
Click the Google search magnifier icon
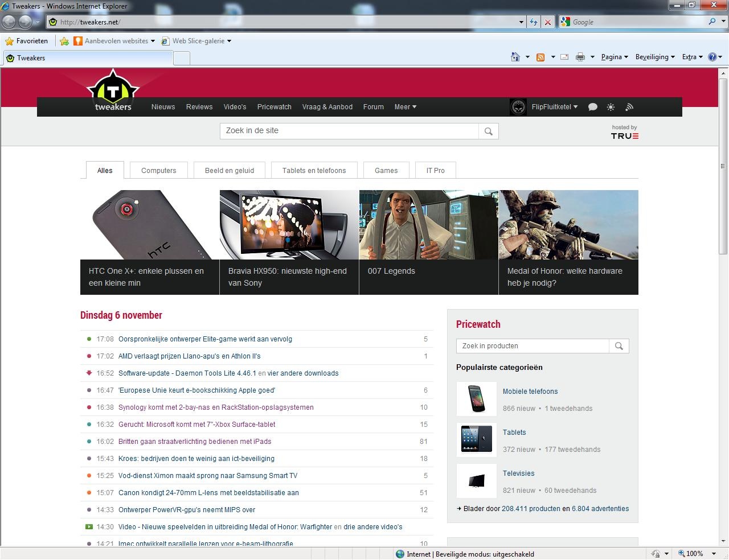712,22
